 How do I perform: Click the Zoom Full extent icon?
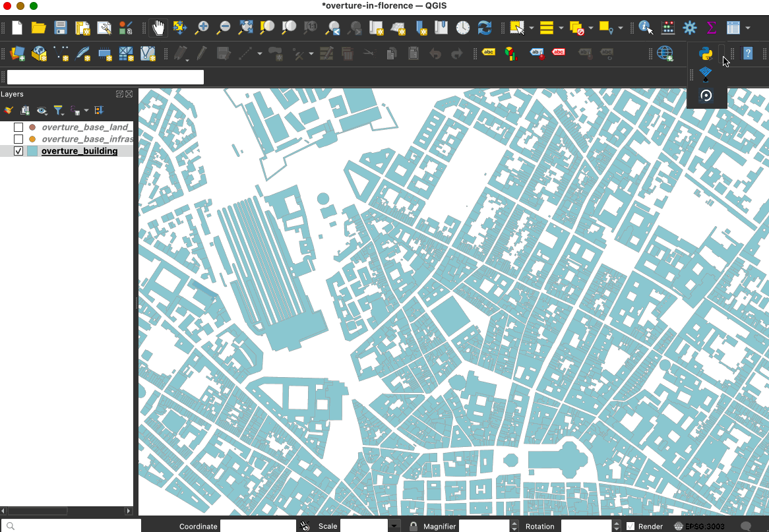click(245, 28)
